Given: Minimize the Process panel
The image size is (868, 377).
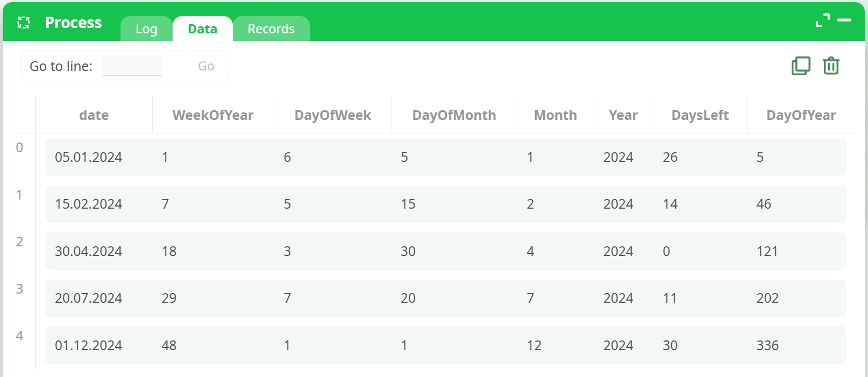Looking at the screenshot, I should coord(844,20).
